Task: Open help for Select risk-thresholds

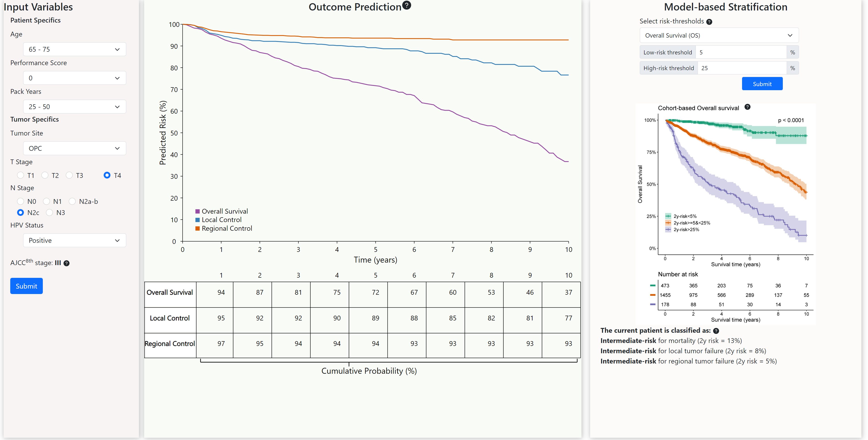Action: (709, 22)
